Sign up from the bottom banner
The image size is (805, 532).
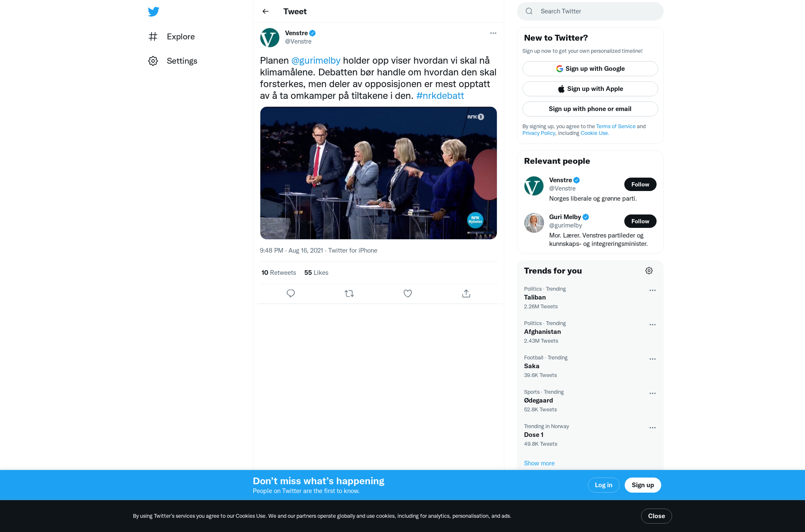point(643,485)
